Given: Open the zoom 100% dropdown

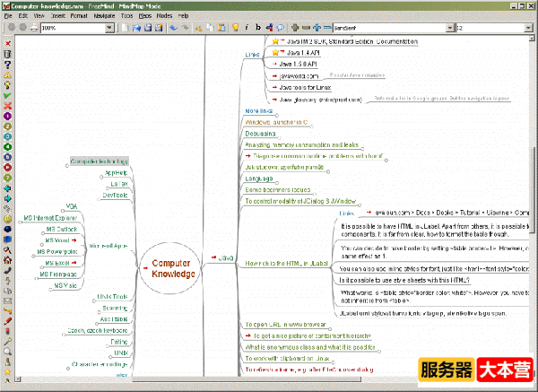Looking at the screenshot, I should [x=109, y=28].
